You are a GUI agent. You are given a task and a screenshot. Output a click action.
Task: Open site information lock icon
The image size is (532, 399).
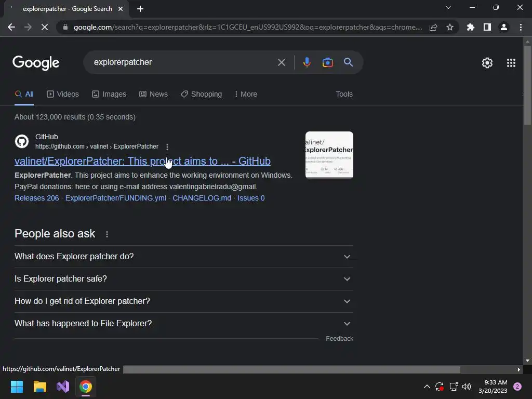click(x=65, y=27)
